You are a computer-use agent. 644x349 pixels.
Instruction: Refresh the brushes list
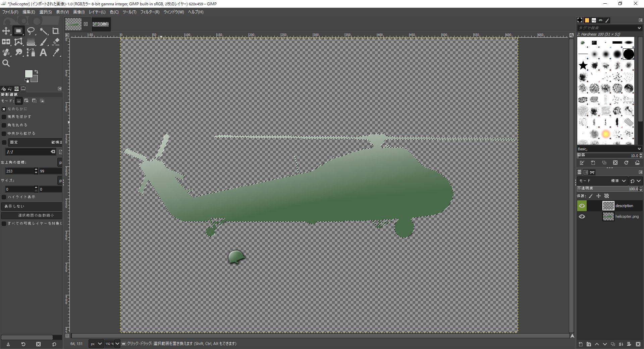(626, 163)
